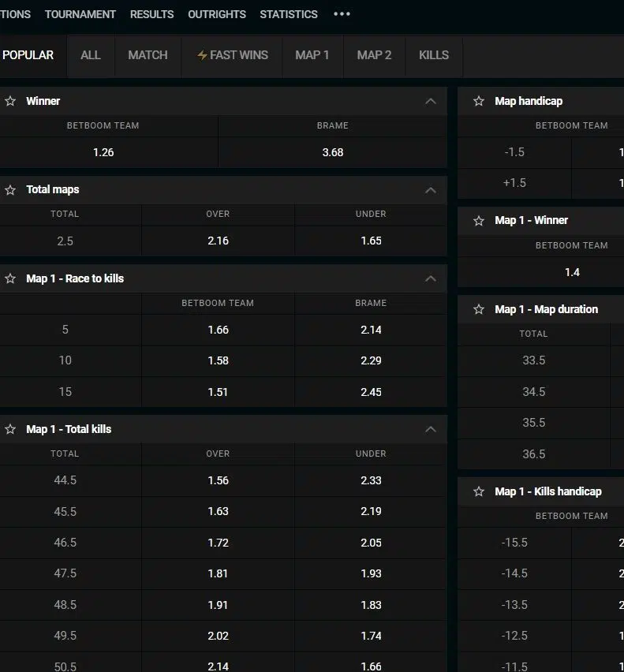Collapse Map 1 - Race to kills section

430,278
